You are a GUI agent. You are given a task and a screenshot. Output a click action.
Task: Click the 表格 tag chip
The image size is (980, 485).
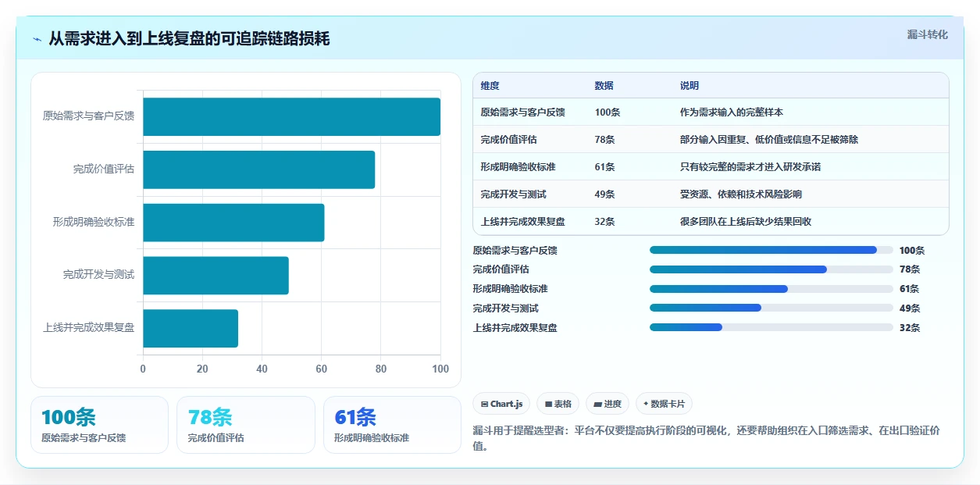(558, 404)
